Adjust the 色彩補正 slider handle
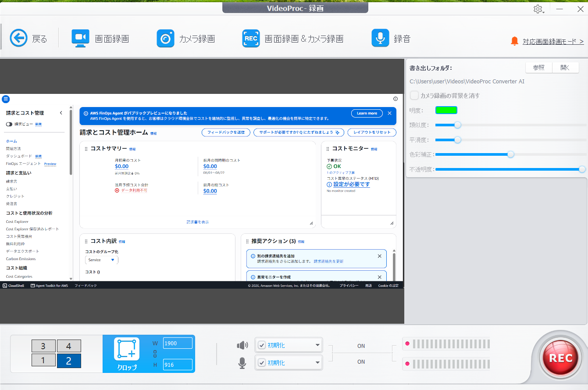The width and height of the screenshot is (588, 390). point(510,154)
